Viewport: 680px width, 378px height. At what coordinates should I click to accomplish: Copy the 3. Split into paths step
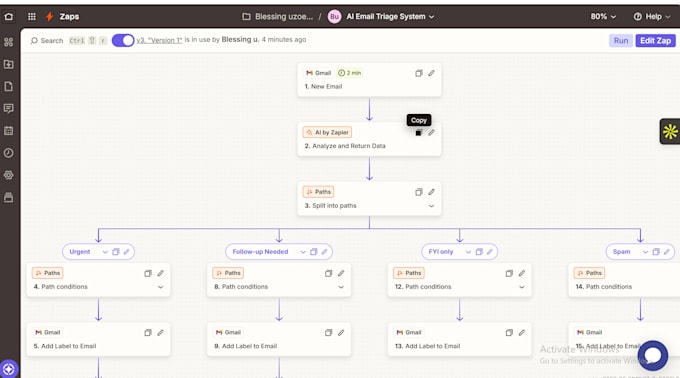(x=418, y=192)
